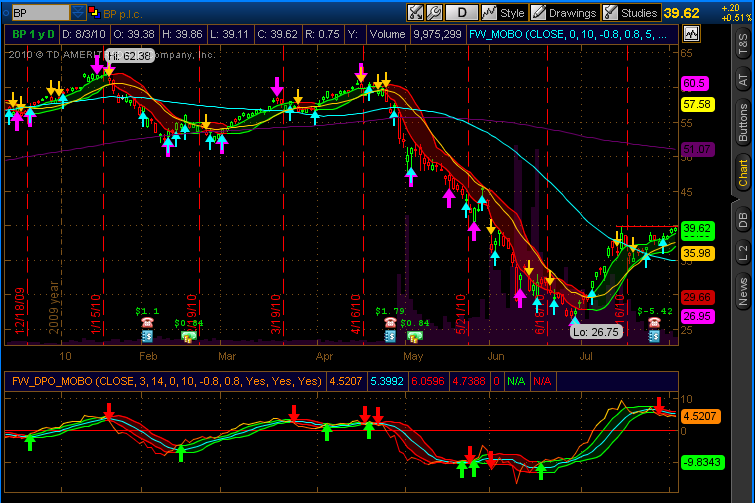Viewport: 755px width, 503px height.
Task: Click the 4/16/10 expiration date marker
Action: coord(356,314)
